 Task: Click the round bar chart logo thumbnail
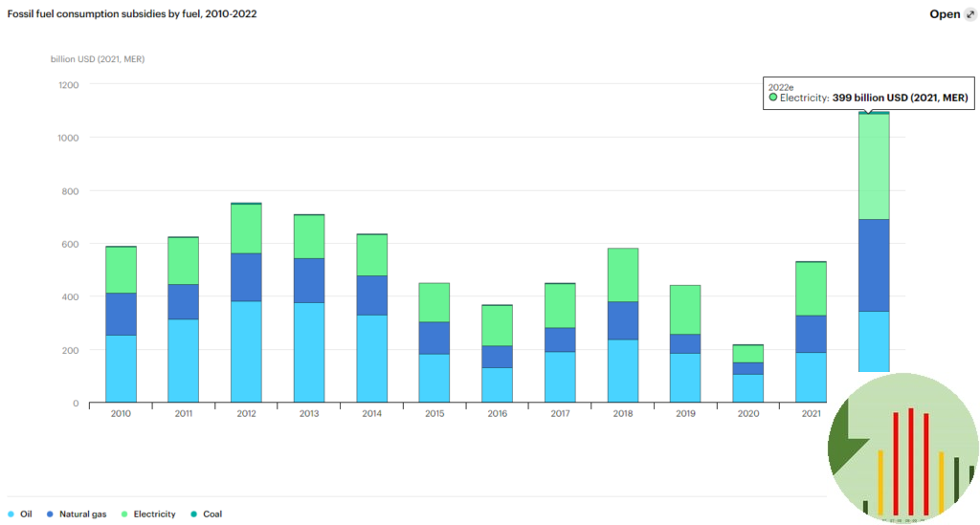pyautogui.click(x=902, y=448)
